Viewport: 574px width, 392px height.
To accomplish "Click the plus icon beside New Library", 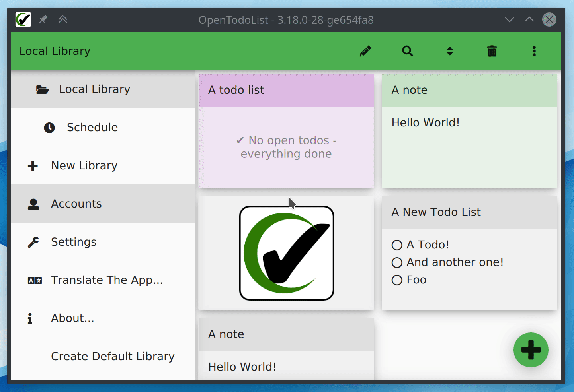I will click(33, 166).
